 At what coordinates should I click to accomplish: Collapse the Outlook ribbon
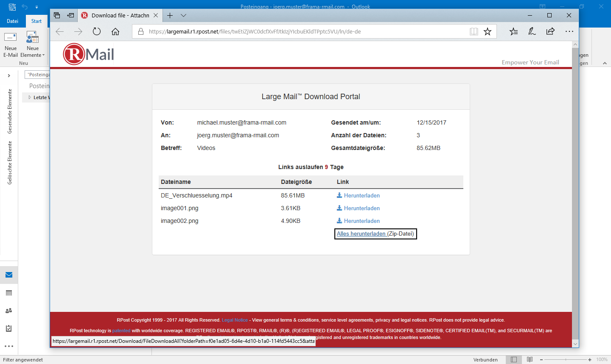(x=605, y=63)
